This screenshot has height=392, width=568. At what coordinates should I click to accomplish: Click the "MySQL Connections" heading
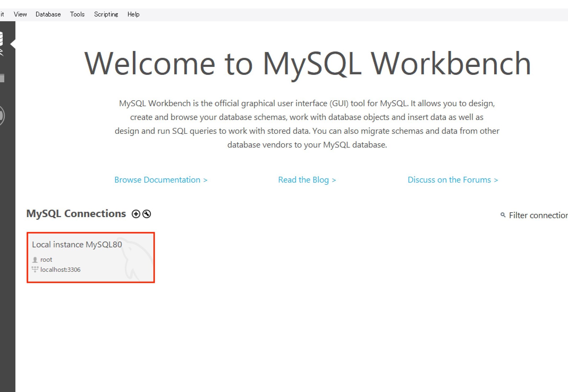tap(76, 214)
